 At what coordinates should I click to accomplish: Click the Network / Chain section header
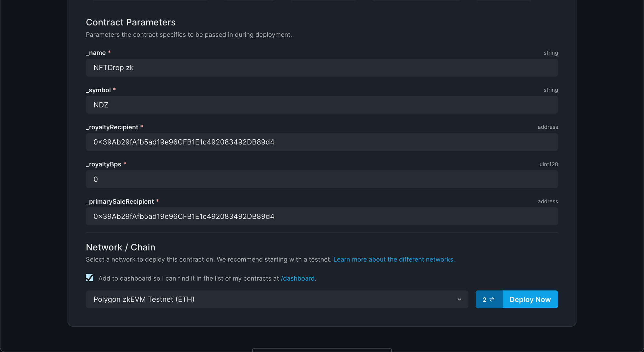pyautogui.click(x=120, y=247)
